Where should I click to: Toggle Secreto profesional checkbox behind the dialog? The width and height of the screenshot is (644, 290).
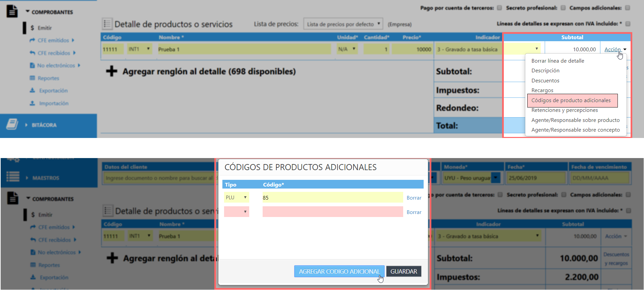click(x=564, y=195)
